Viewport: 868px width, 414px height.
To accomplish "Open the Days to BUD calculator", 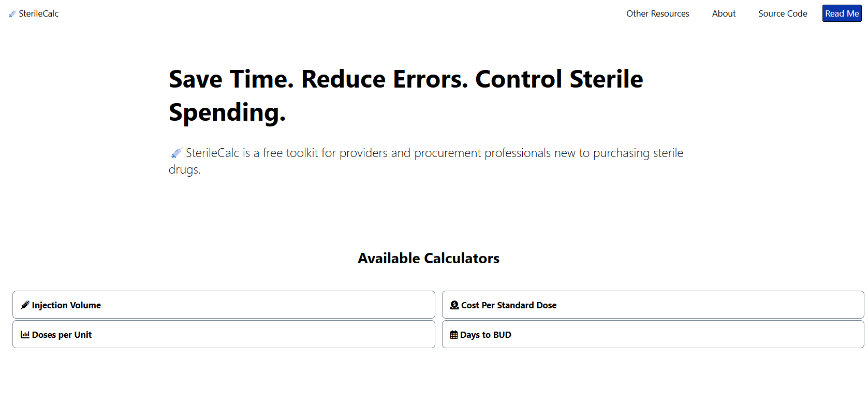I will pos(653,334).
